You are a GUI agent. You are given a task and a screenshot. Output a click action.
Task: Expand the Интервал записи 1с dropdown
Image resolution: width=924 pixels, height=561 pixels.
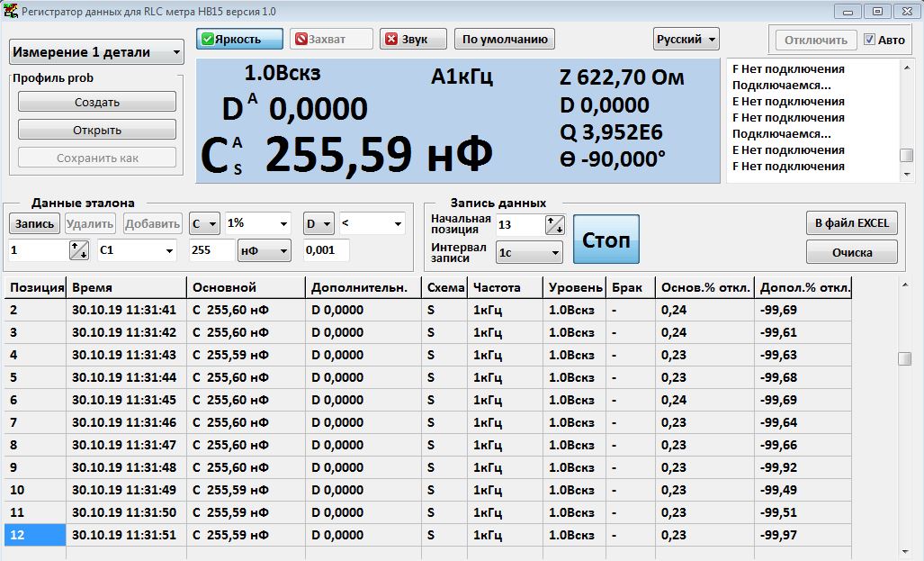click(530, 253)
